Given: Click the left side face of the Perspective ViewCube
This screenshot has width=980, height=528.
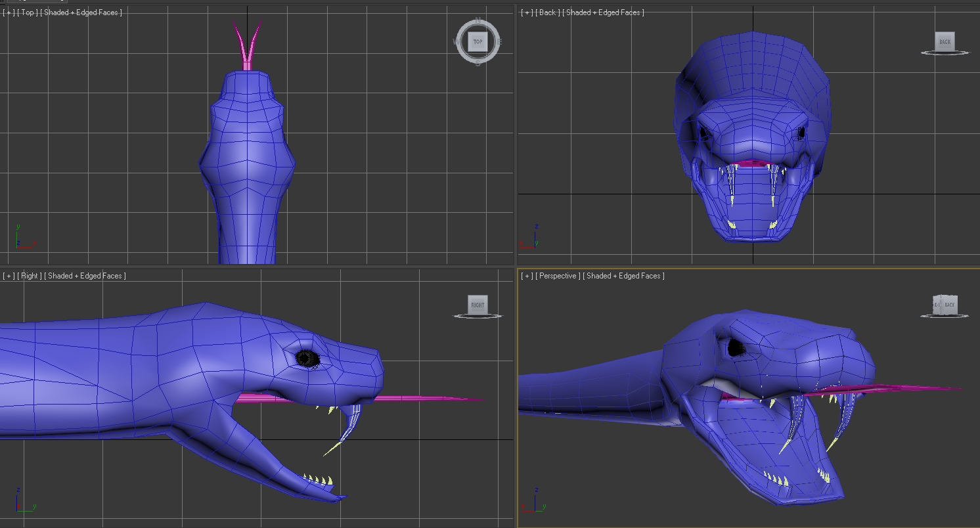Looking at the screenshot, I should pyautogui.click(x=937, y=305).
